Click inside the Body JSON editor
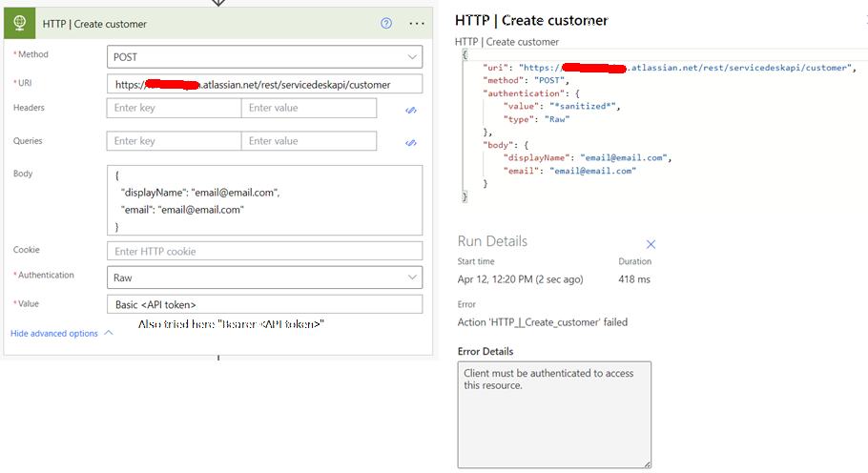Viewport: 868px width, 473px height. [264, 200]
